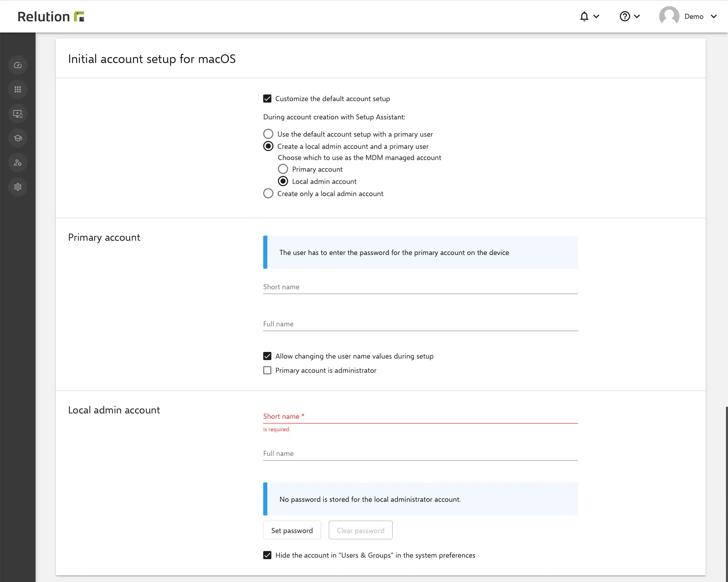This screenshot has width=728, height=582.
Task: Expand the notifications dropdown chevron
Action: 596,16
